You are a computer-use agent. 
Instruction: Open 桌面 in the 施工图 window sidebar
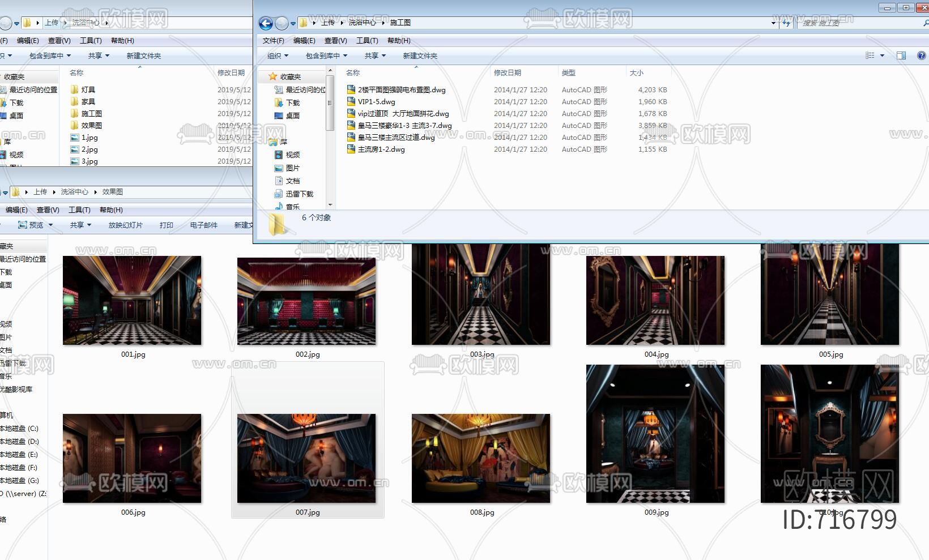[x=287, y=116]
